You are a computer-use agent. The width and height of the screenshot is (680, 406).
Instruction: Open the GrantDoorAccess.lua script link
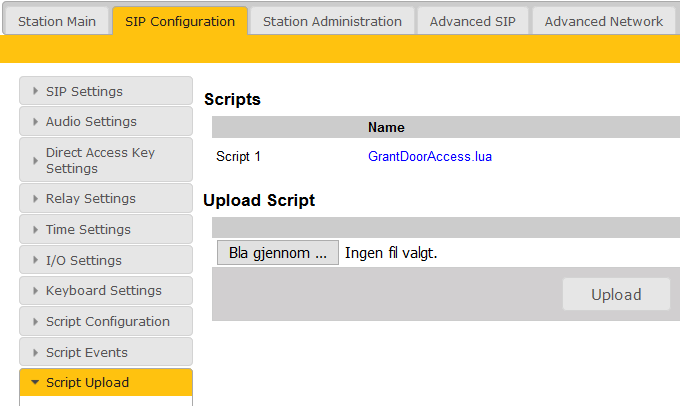click(x=430, y=157)
